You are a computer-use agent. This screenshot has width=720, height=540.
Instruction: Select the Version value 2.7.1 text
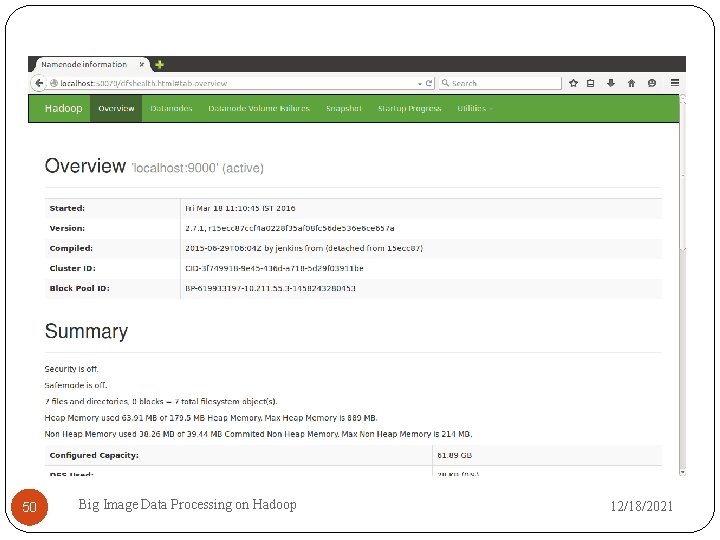point(290,228)
